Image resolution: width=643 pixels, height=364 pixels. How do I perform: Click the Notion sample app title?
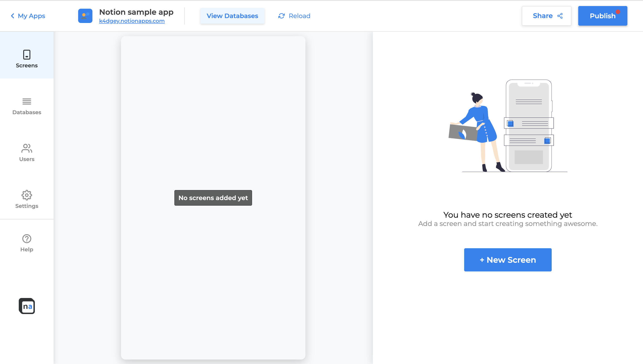(136, 12)
